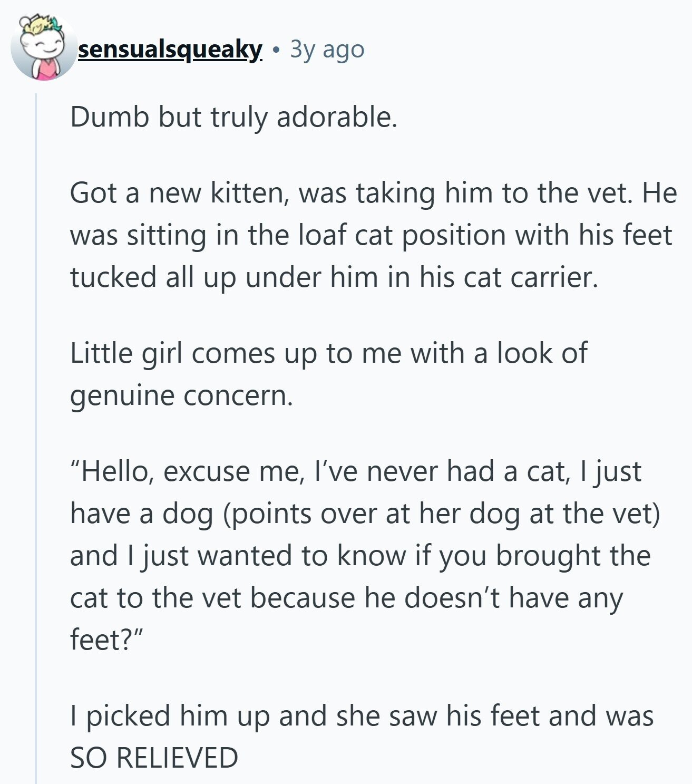692x784 pixels.
Task: Click the sensualsqueaky user avatar
Action: pos(43,50)
